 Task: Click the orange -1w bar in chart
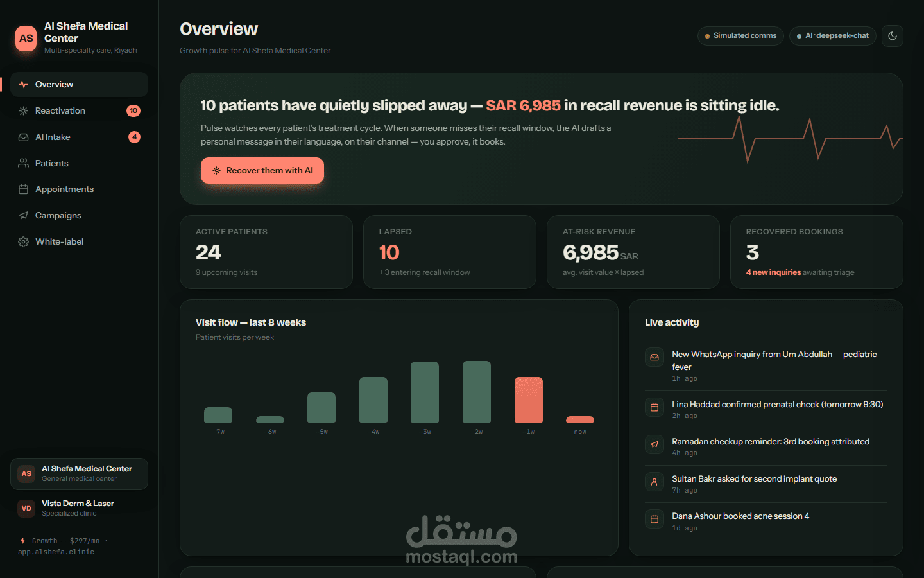coord(529,399)
